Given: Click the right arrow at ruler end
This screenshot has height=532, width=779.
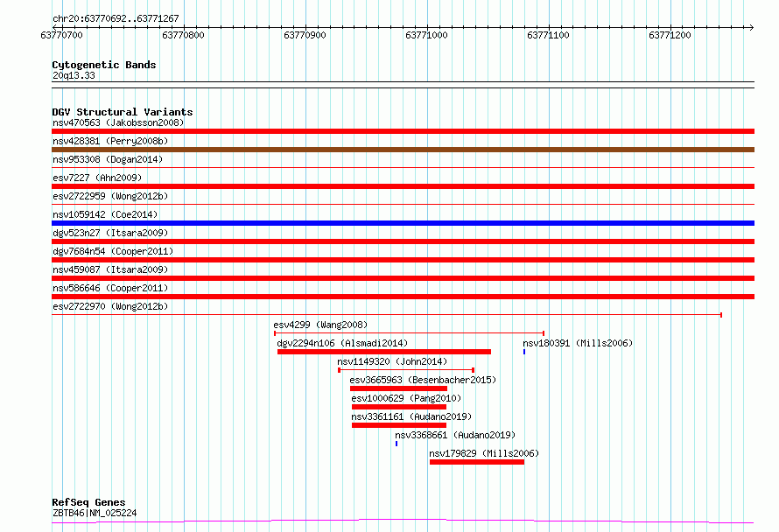Looking at the screenshot, I should tap(751, 27).
